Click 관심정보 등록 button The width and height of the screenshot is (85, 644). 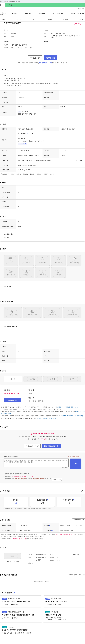tap(35, 58)
